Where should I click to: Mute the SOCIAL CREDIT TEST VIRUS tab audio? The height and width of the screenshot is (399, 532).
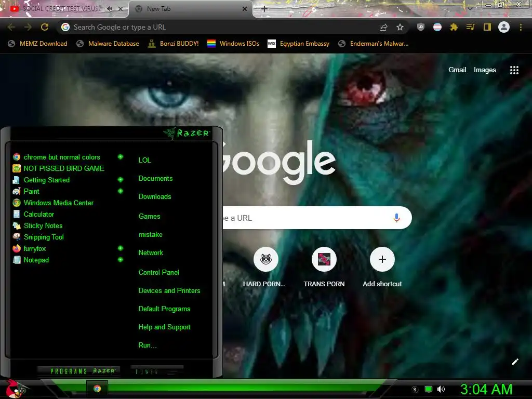[110, 9]
